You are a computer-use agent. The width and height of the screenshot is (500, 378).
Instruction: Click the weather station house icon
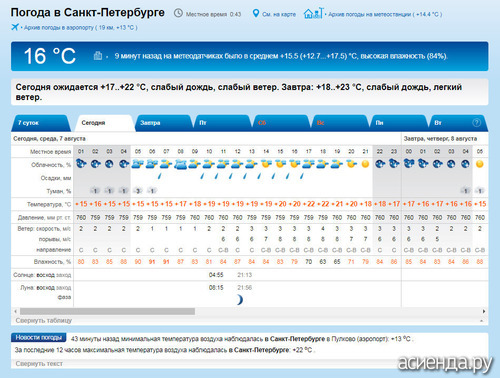click(313, 13)
